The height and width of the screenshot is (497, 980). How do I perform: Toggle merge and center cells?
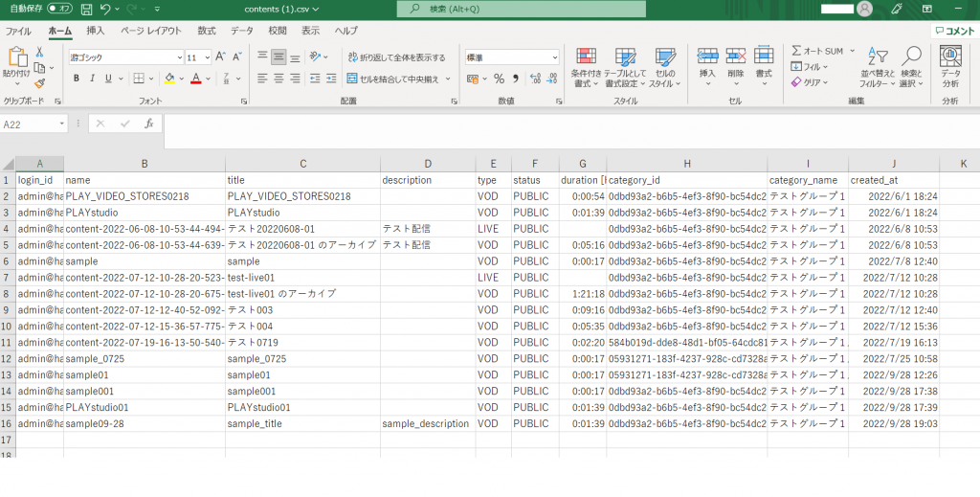tap(394, 79)
